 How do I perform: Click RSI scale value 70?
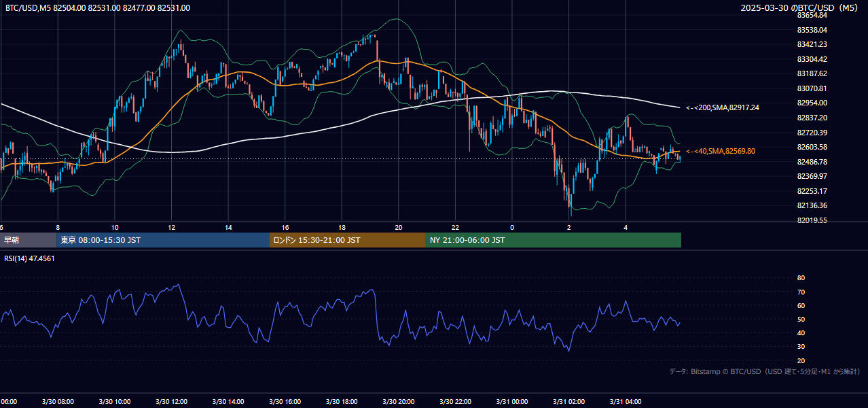click(x=801, y=292)
